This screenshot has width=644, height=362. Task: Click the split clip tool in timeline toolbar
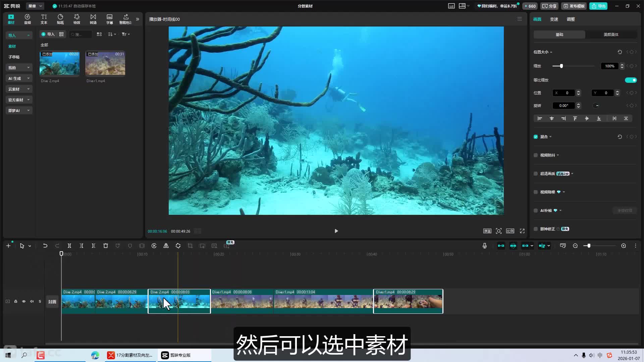click(69, 246)
